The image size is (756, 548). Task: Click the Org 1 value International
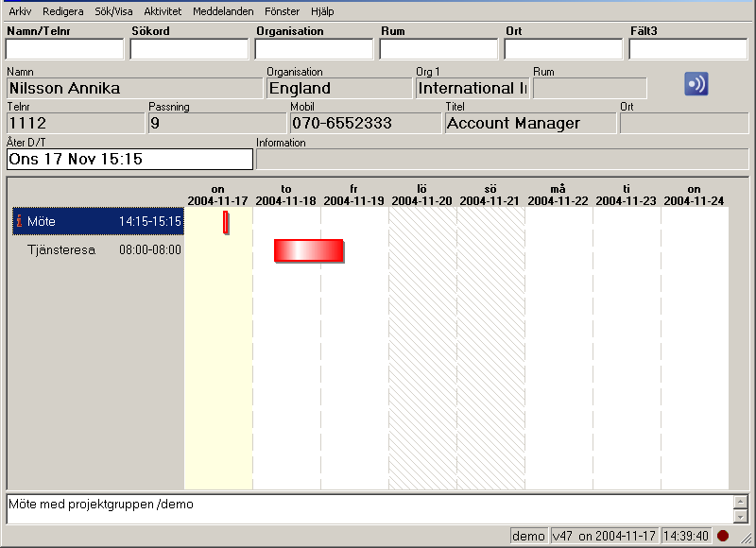coord(472,88)
